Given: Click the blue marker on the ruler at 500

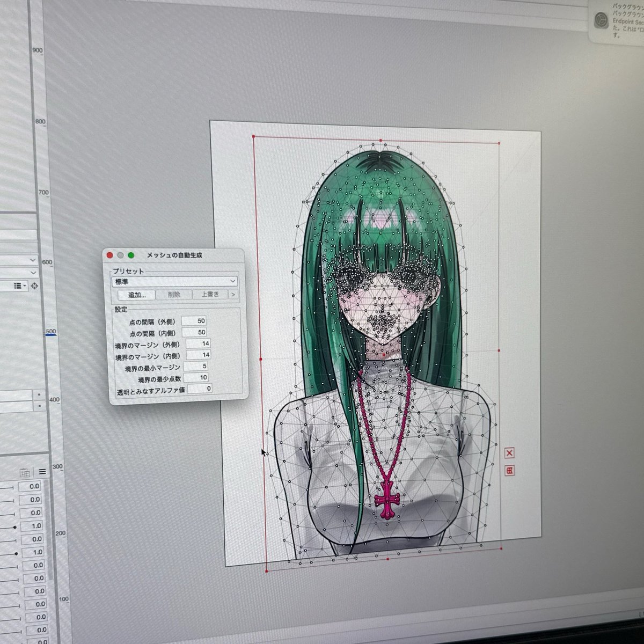Looking at the screenshot, I should coord(50,335).
